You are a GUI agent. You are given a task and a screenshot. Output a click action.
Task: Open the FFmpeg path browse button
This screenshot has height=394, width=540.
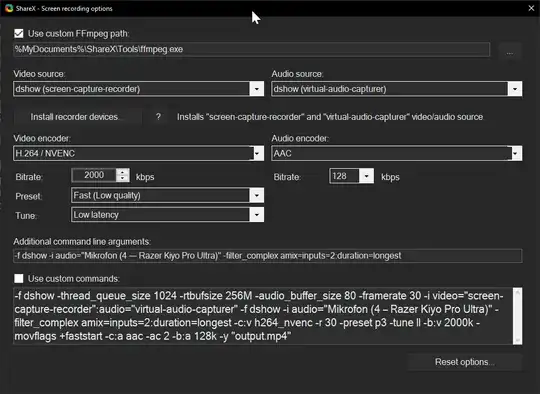pyautogui.click(x=510, y=52)
